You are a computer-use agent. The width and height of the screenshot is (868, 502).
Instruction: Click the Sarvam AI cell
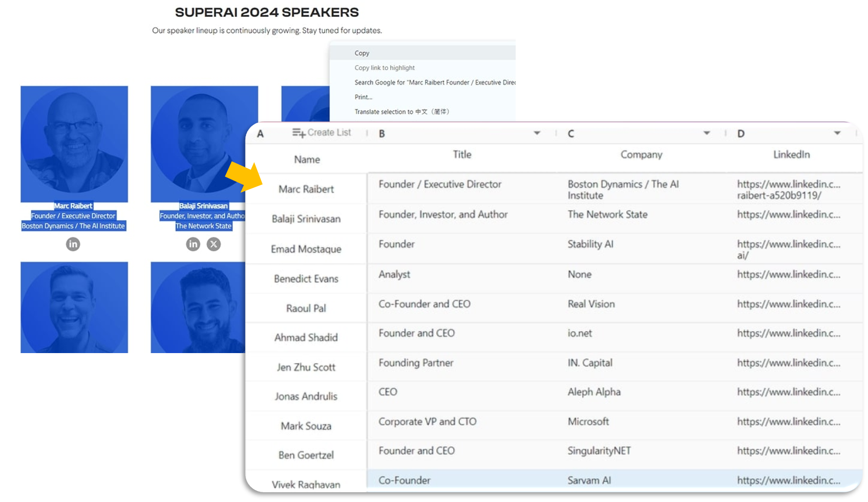(x=589, y=480)
